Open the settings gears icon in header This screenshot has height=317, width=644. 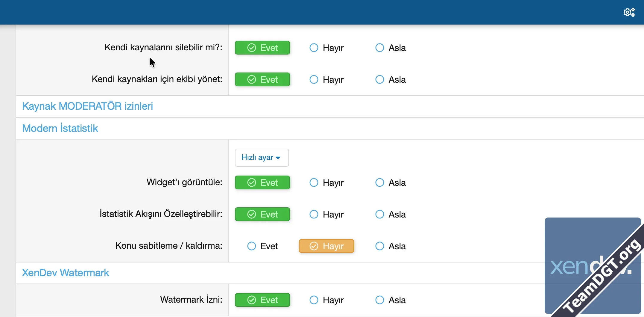pyautogui.click(x=629, y=12)
